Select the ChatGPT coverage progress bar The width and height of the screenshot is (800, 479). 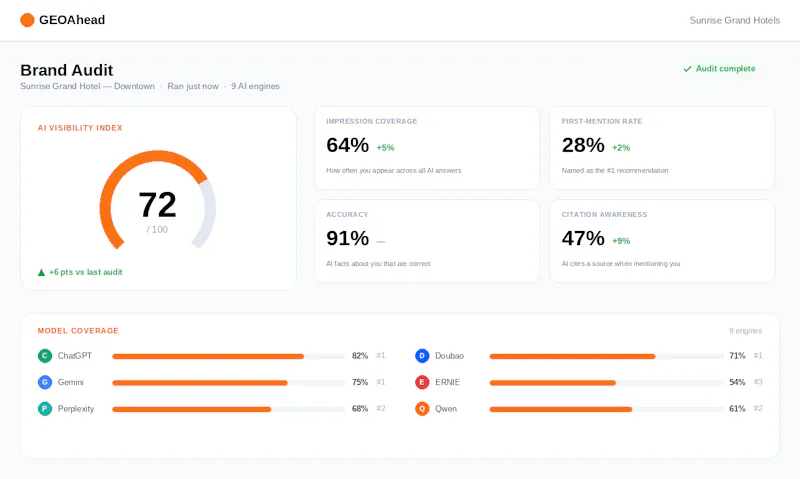(229, 356)
